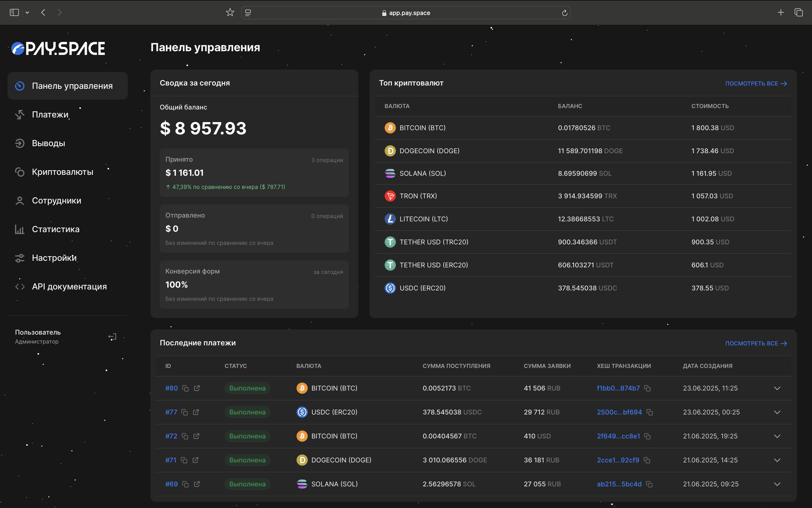Bookmark the page with the star icon
The width and height of the screenshot is (812, 508).
click(230, 13)
